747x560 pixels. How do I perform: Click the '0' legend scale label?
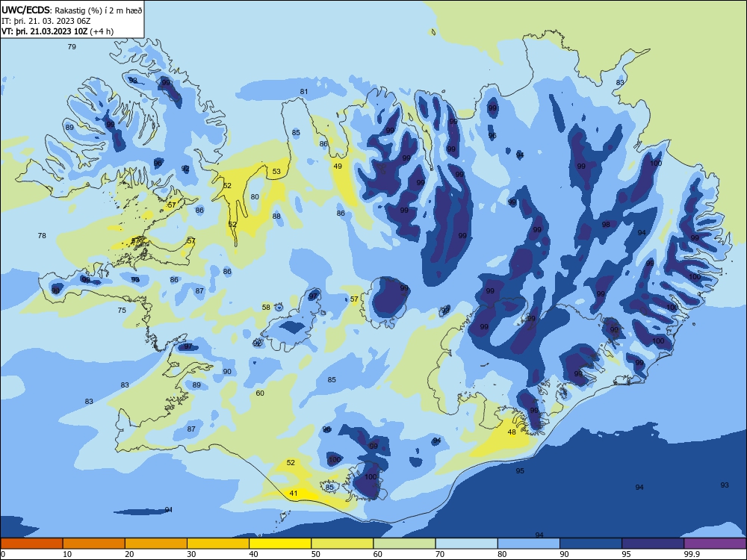click(x=3, y=554)
